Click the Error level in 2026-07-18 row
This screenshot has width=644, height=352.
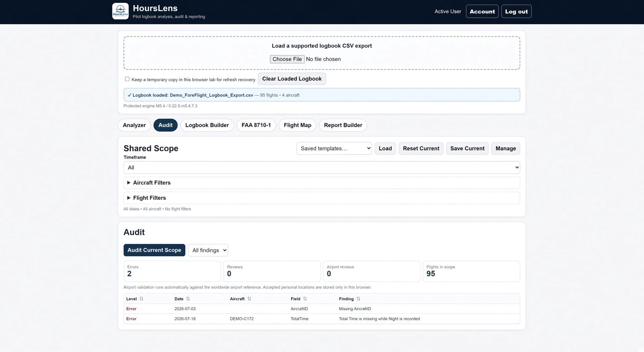(x=131, y=319)
